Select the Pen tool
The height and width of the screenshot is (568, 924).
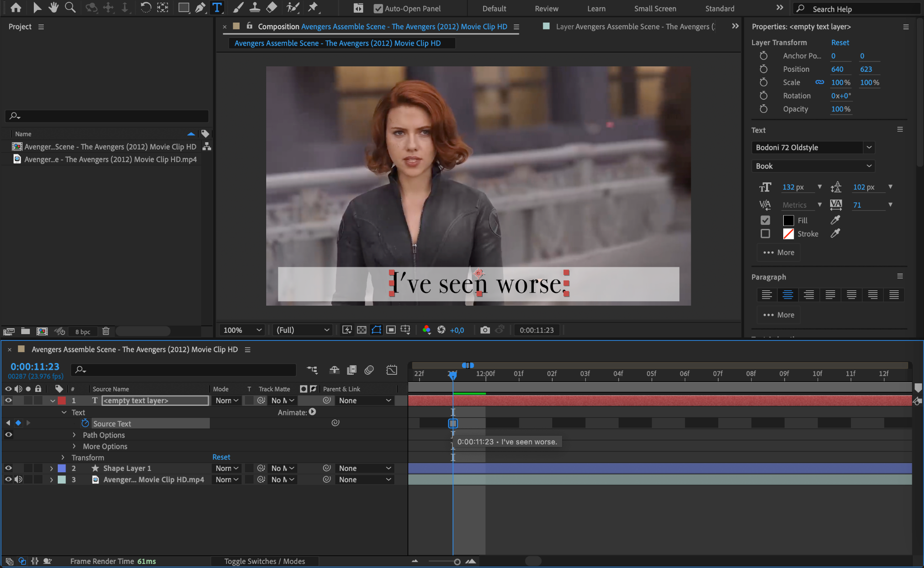pos(200,8)
